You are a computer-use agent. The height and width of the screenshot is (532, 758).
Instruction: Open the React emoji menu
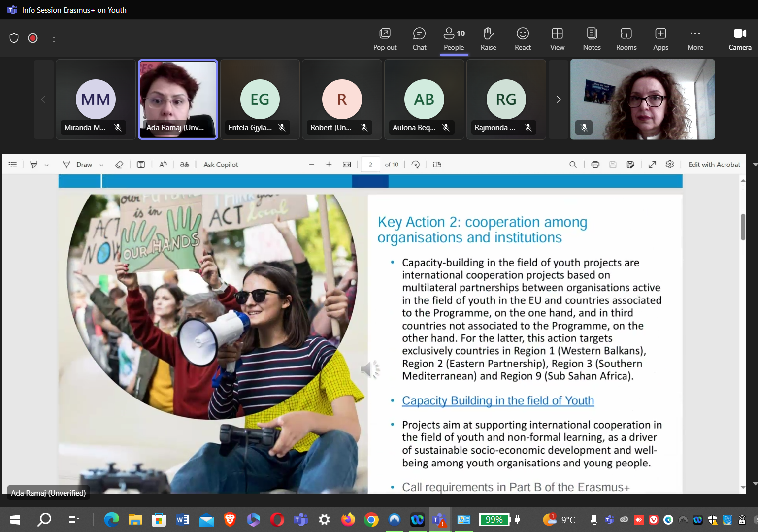[x=523, y=39]
